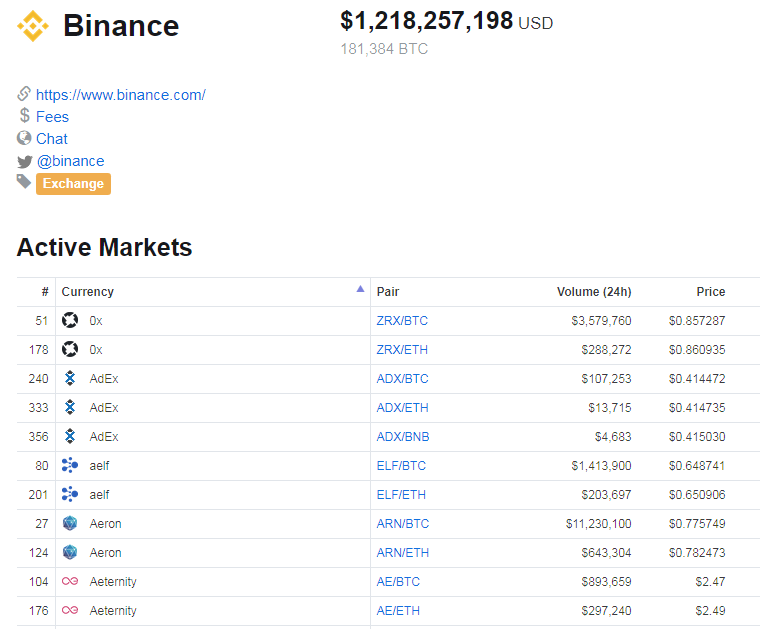
Task: Click the $3,579,760 volume value
Action: (x=601, y=321)
